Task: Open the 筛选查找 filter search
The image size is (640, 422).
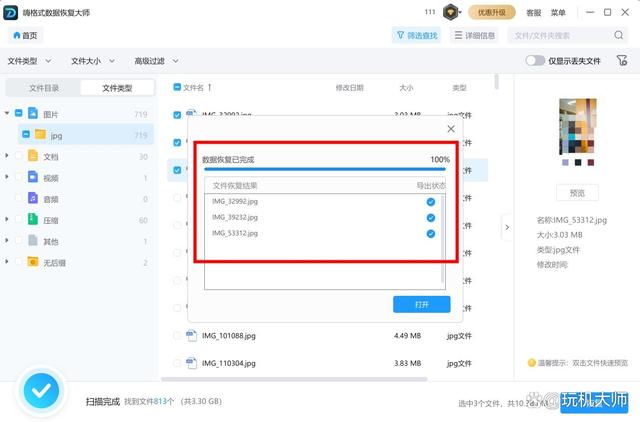Action: coord(417,36)
